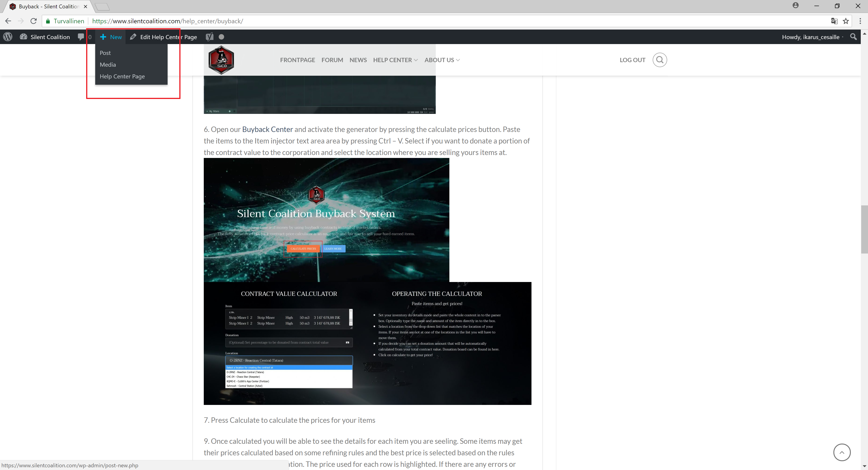Screen dimensions: 868x470
Task: Click the scroll-to-top round arrow button
Action: (842, 452)
